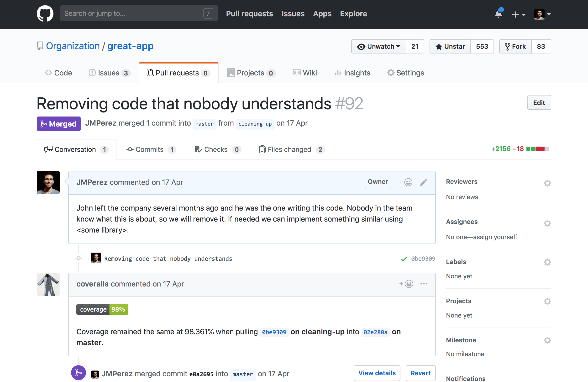Open GitHub home via the Octocat logo
The width and height of the screenshot is (588, 382).
[45, 14]
